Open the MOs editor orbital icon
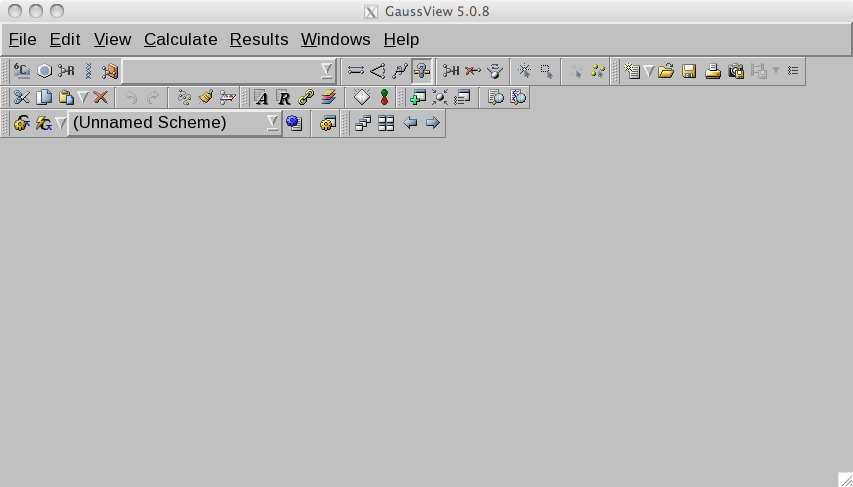 point(385,97)
